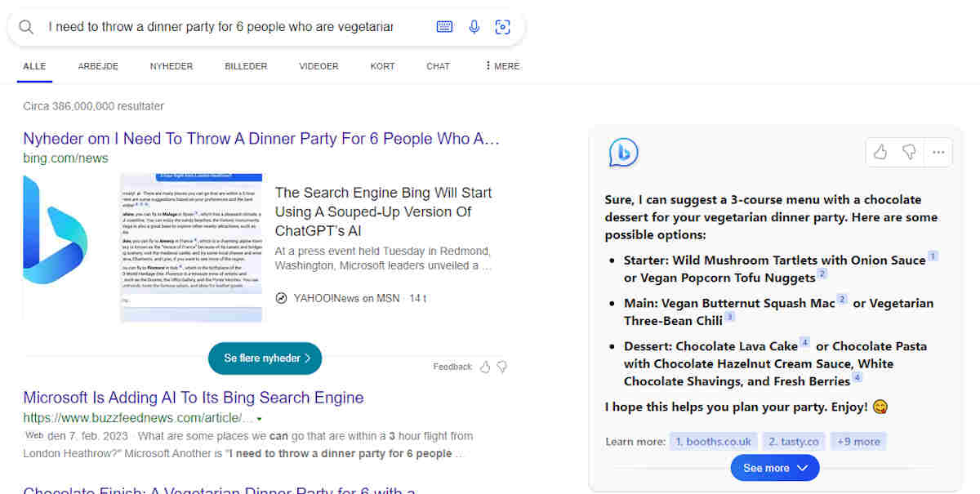Switch to the VIDEOER tab
This screenshot has height=494, width=980.
click(x=318, y=66)
